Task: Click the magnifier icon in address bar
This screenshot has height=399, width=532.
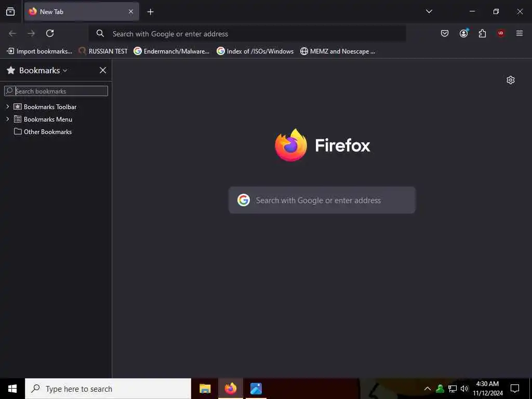Action: tap(100, 33)
